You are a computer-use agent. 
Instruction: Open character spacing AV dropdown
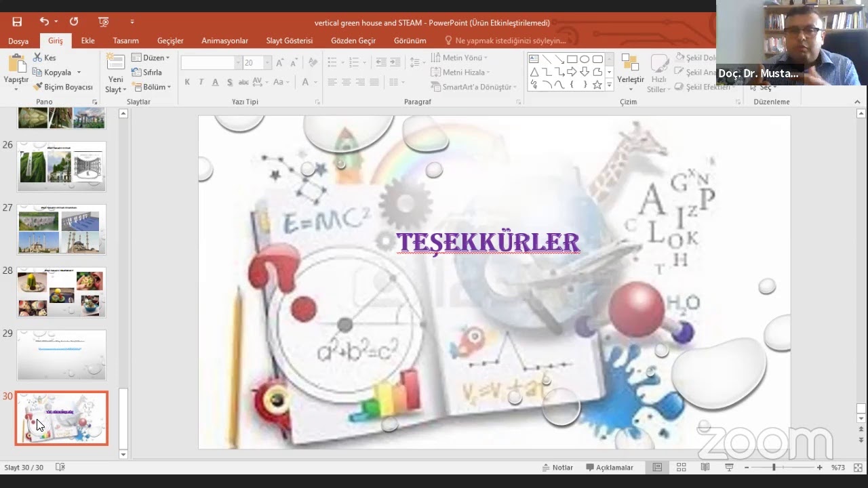pyautogui.click(x=260, y=82)
